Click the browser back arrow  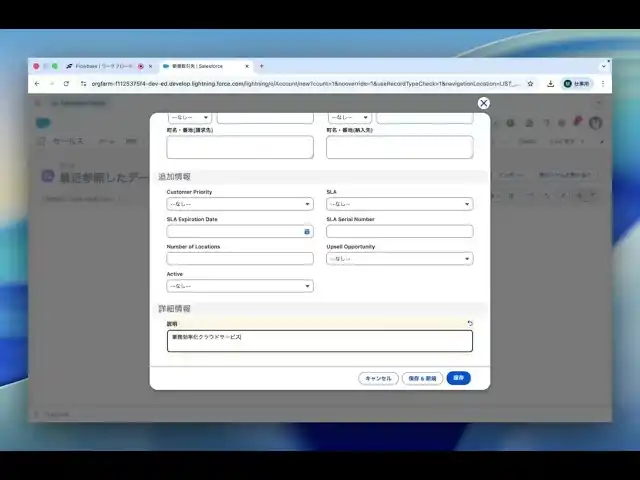(x=37, y=84)
